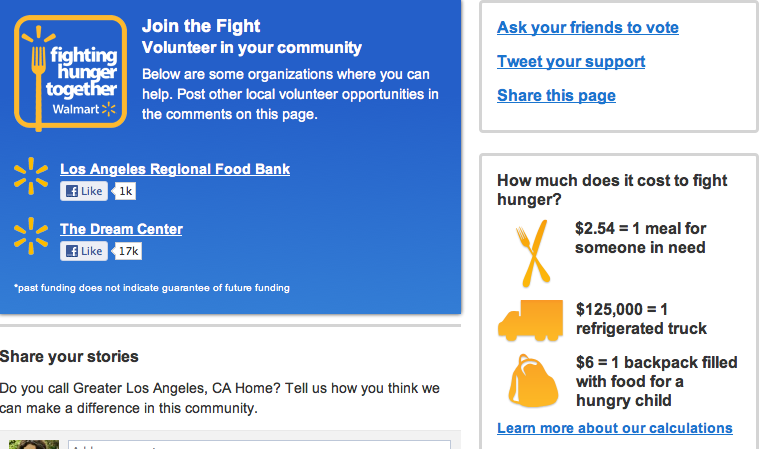
Task: Open Learn more about our calculations
Action: [x=615, y=428]
